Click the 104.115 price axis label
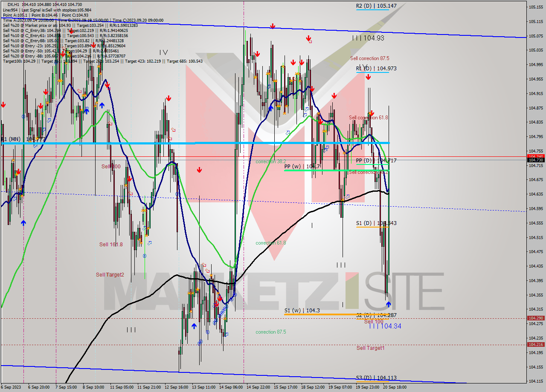The image size is (546, 392). click(535, 381)
